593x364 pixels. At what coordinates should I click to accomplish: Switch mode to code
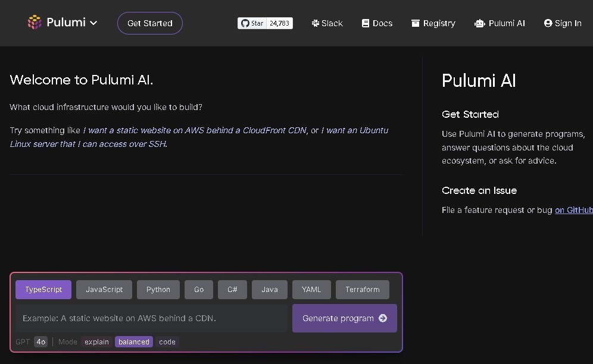[167, 342]
